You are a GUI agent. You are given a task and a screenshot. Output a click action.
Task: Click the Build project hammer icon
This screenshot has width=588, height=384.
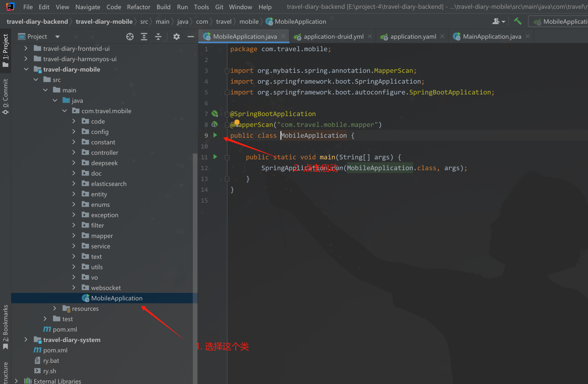(x=518, y=21)
